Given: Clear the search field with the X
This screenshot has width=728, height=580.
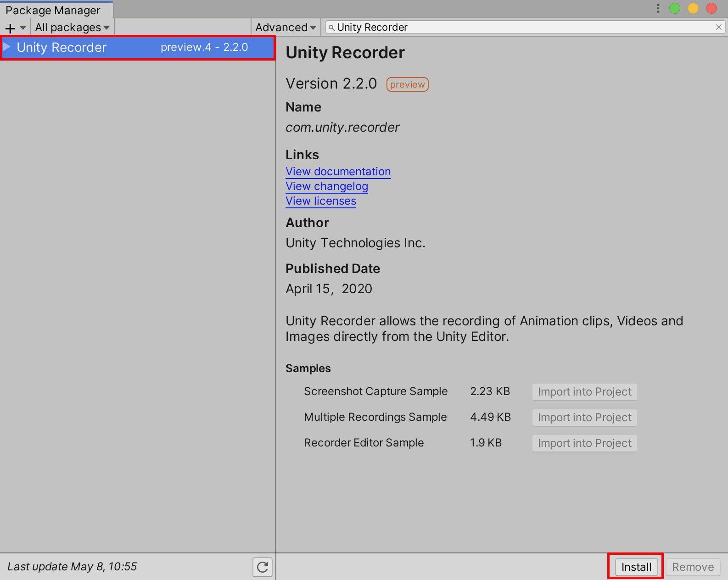Looking at the screenshot, I should coord(719,28).
